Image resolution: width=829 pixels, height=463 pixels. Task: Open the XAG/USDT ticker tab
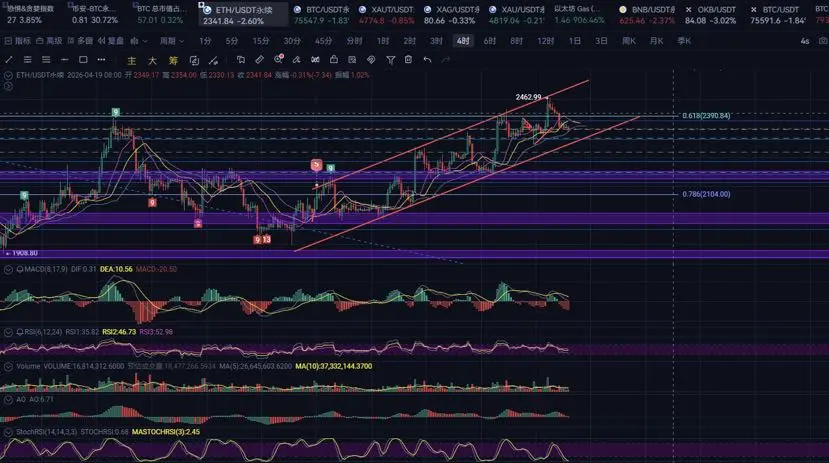452,15
